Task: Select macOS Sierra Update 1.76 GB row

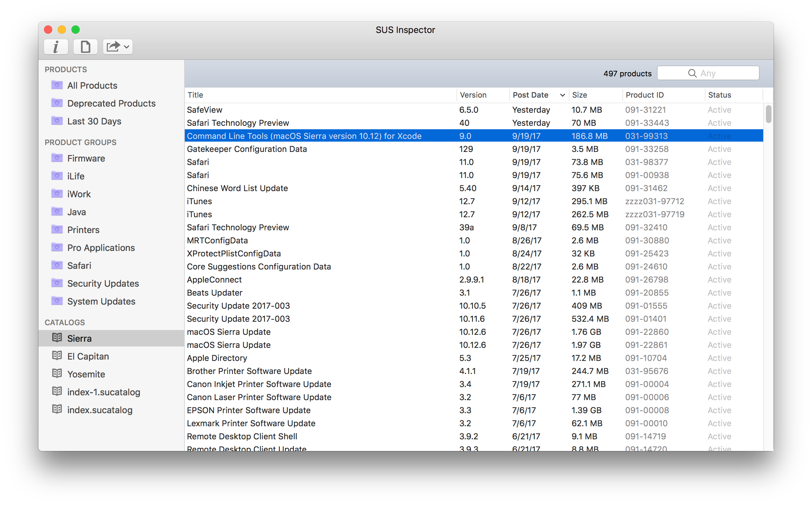Action: [x=474, y=332]
